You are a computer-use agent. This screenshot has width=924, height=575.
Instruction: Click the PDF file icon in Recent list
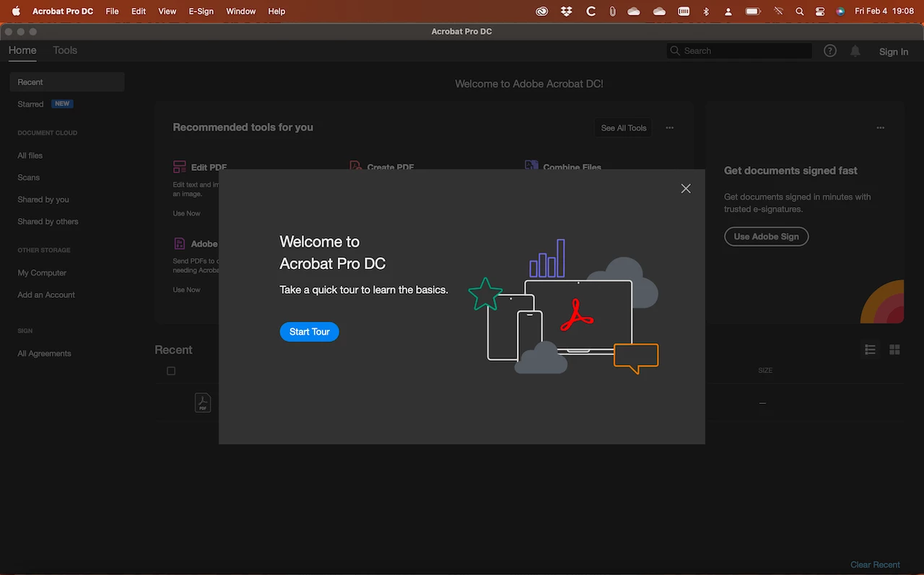click(203, 403)
